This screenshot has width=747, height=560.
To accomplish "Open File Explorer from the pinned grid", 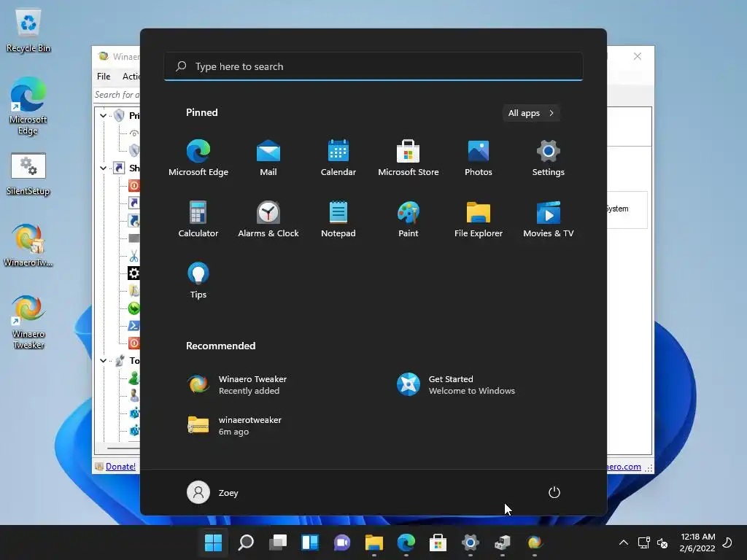I will [479, 219].
